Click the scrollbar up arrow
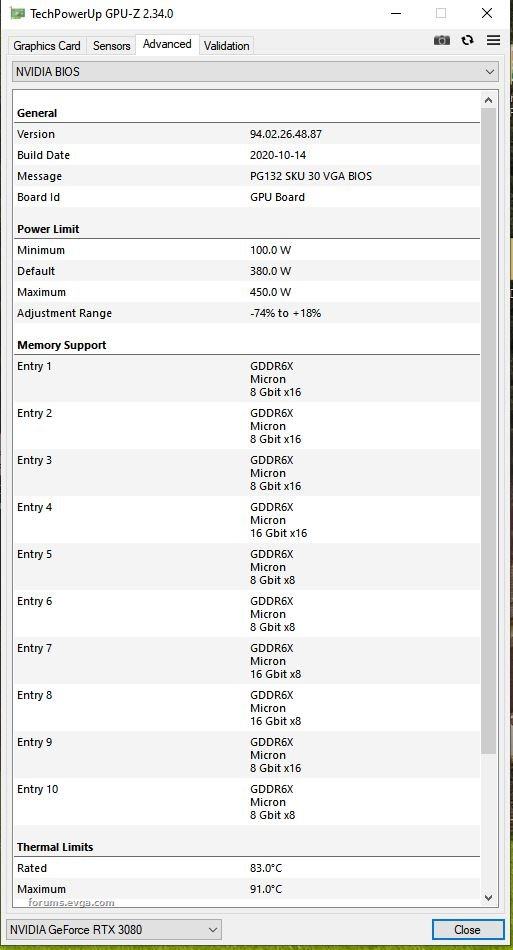 (x=489, y=101)
